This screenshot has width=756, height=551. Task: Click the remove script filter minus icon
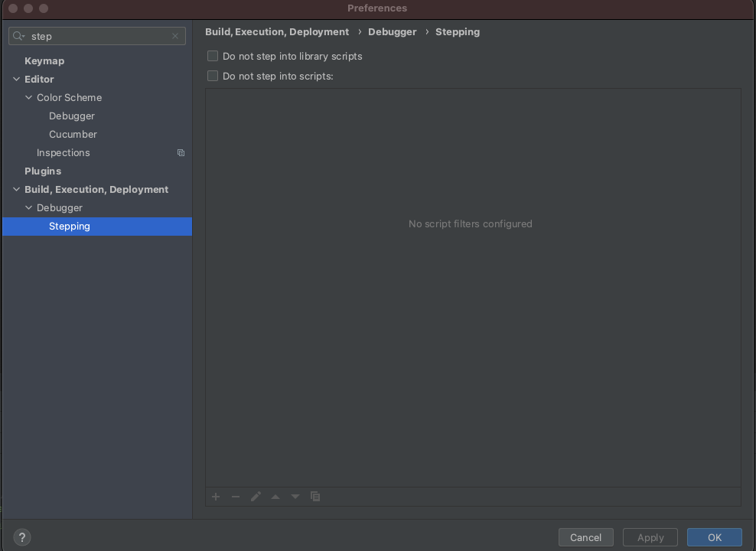[235, 497]
